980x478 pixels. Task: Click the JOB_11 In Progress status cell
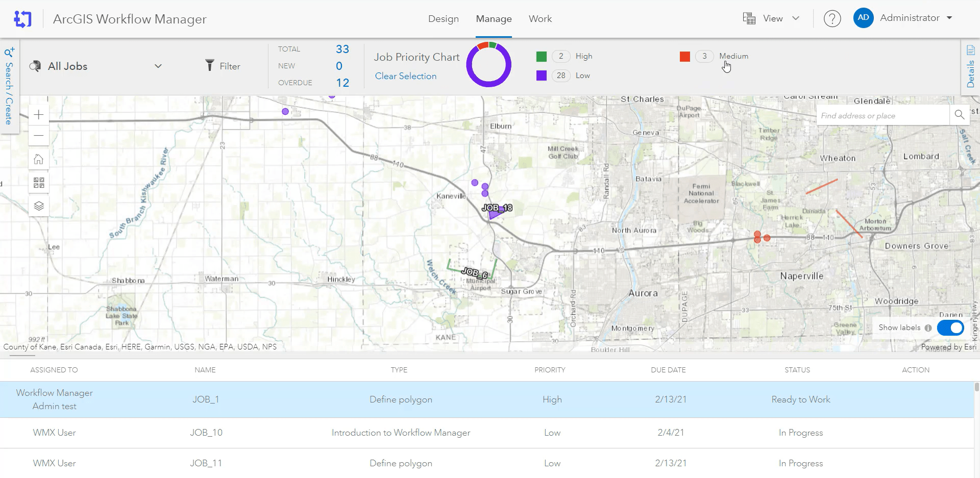pyautogui.click(x=800, y=463)
